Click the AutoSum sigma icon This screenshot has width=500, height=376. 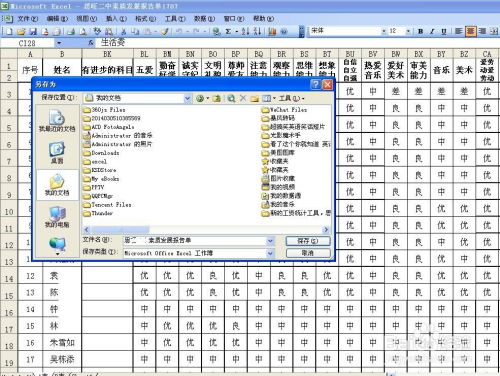[x=228, y=31]
